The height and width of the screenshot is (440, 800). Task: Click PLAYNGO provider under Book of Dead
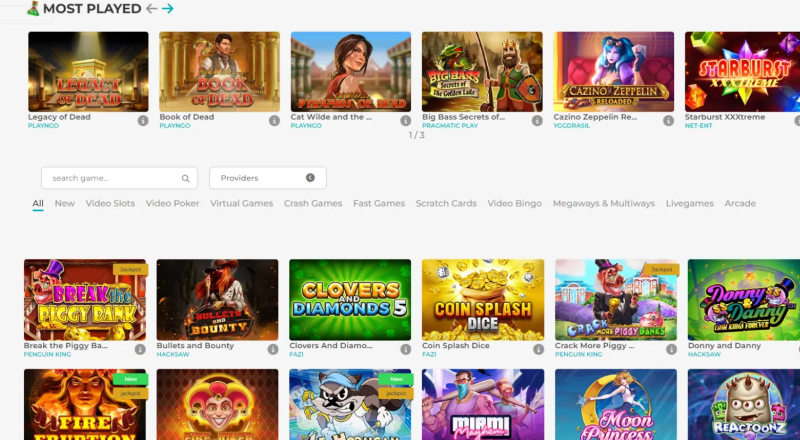174,126
